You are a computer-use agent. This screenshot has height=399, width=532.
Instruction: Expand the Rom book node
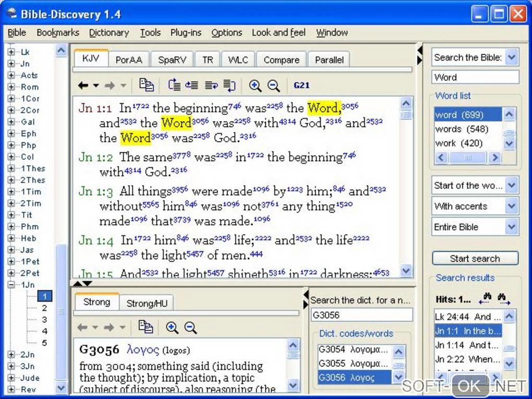pos(11,87)
